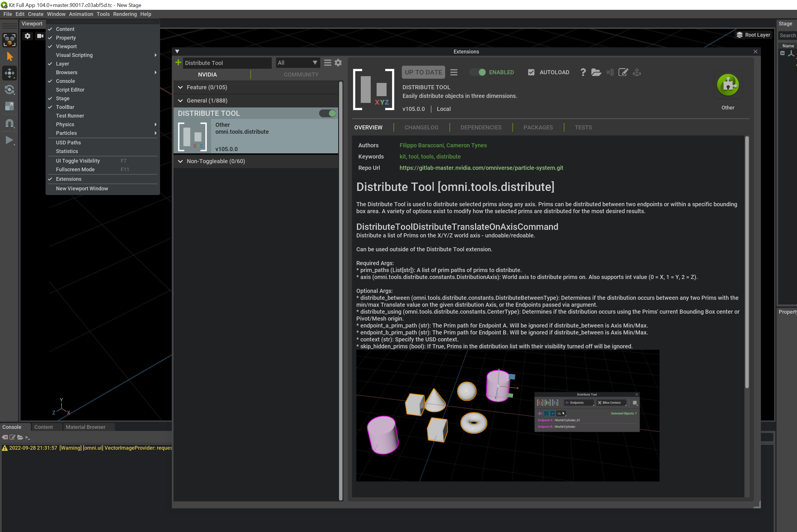Switch to the CHANGELOG tab
This screenshot has height=532, width=797.
tap(421, 128)
